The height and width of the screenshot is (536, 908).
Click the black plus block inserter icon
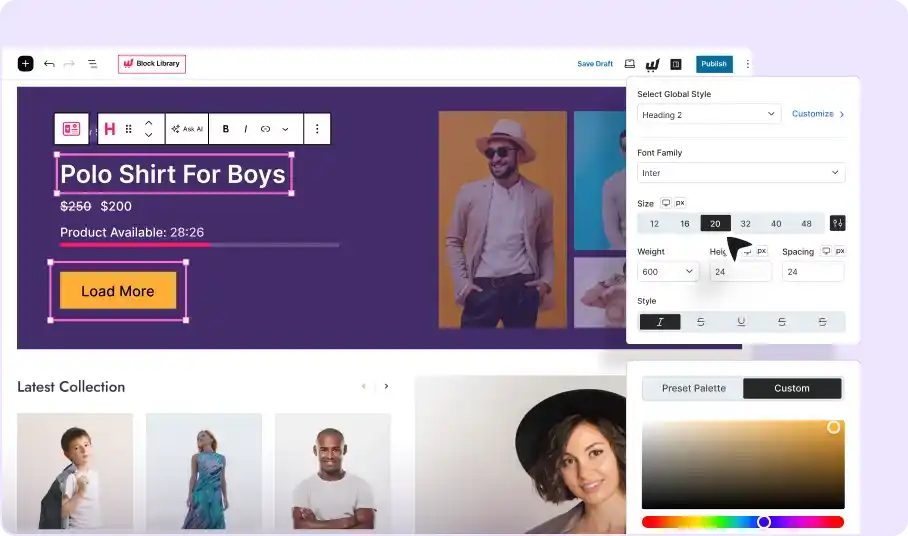(x=26, y=64)
